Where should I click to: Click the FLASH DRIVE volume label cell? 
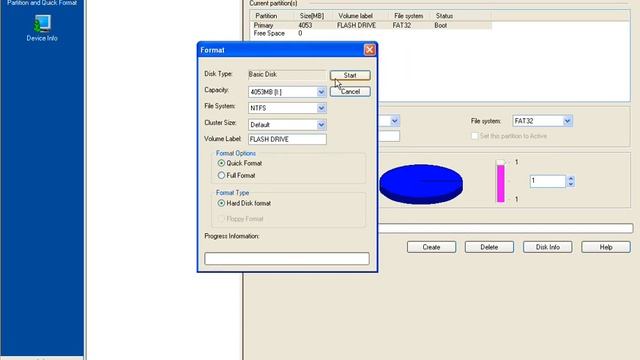[356, 25]
